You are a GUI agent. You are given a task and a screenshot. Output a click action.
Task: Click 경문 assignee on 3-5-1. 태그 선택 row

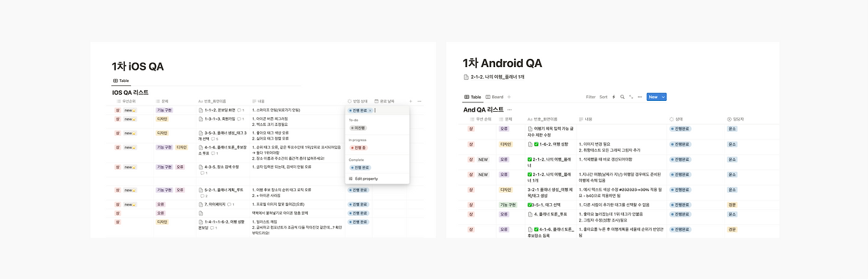(x=732, y=204)
